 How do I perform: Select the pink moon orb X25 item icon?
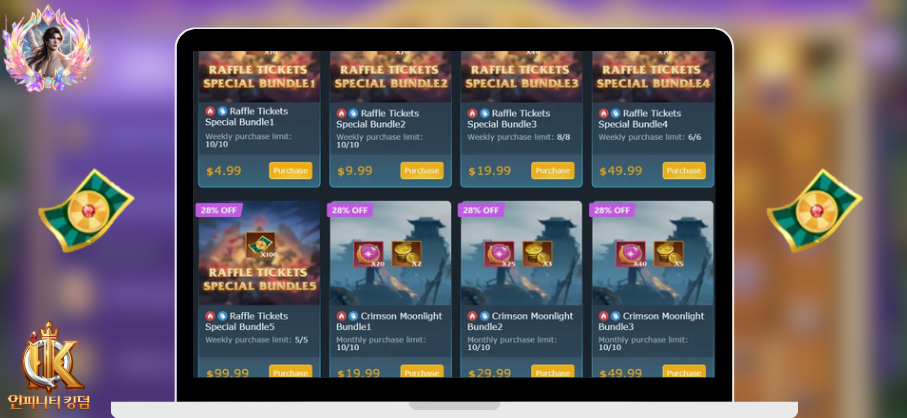(x=499, y=254)
